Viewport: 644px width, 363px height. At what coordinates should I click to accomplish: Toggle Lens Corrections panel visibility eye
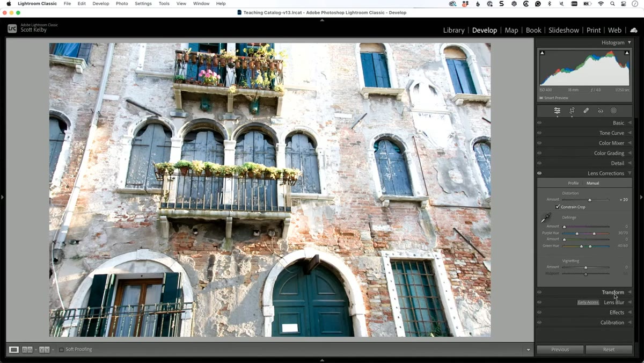pyautogui.click(x=539, y=173)
